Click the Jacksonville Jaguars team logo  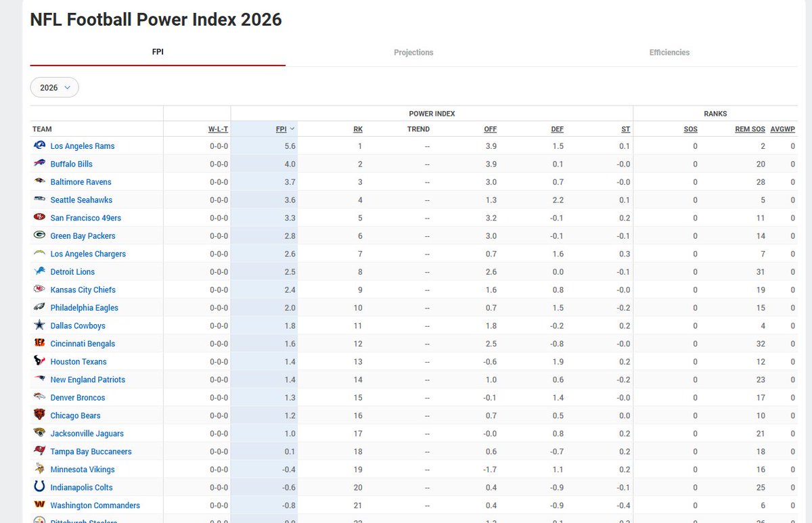tap(39, 433)
